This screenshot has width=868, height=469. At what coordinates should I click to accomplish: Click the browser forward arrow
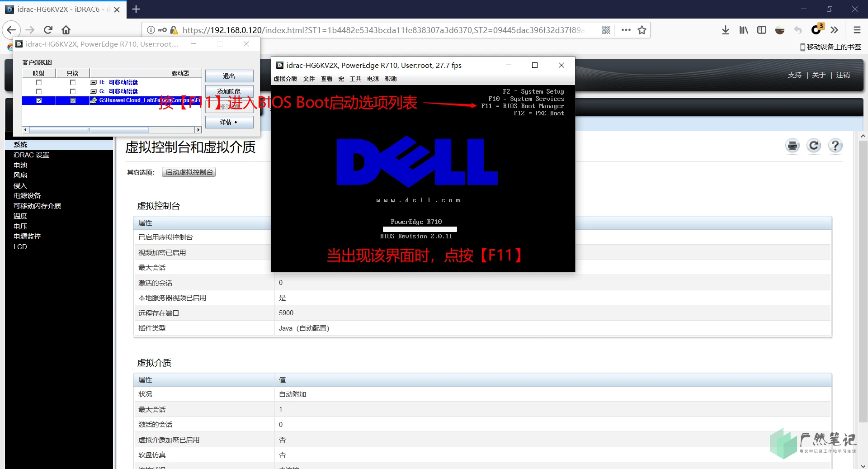[30, 30]
